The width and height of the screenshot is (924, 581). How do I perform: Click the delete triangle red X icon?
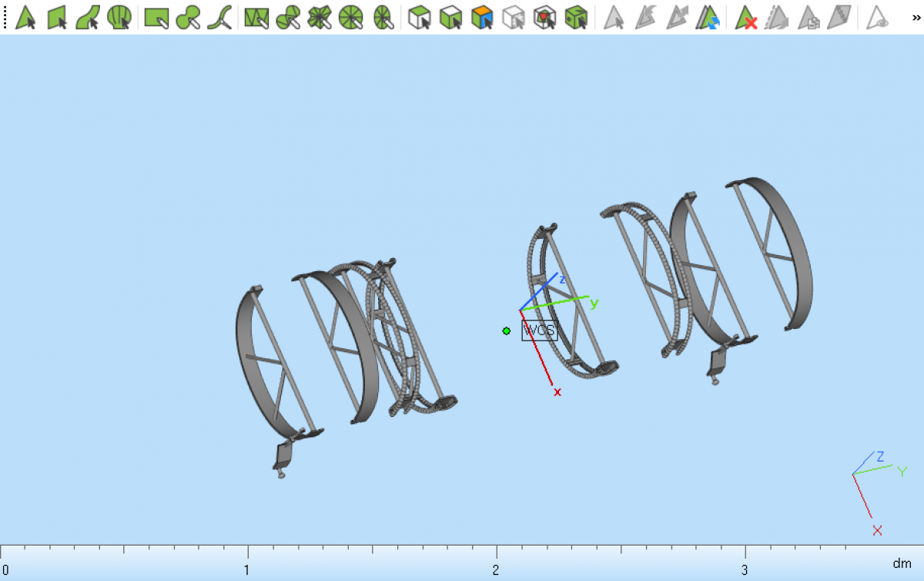(x=745, y=17)
